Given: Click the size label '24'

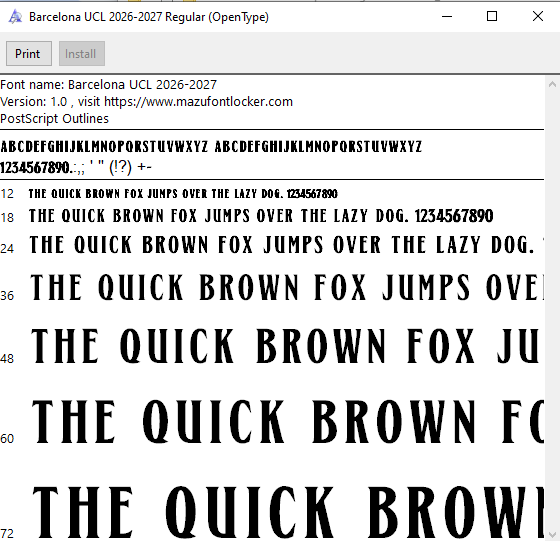Looking at the screenshot, I should coord(7,249).
